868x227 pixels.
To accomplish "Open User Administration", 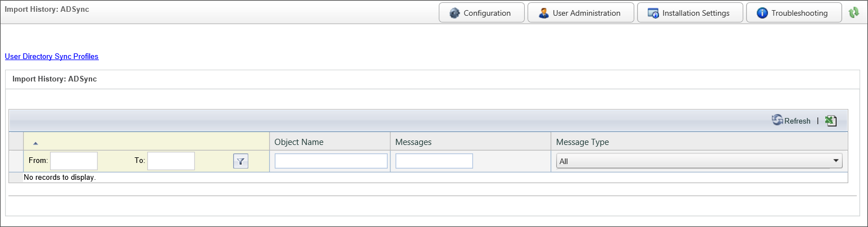I will coord(580,13).
